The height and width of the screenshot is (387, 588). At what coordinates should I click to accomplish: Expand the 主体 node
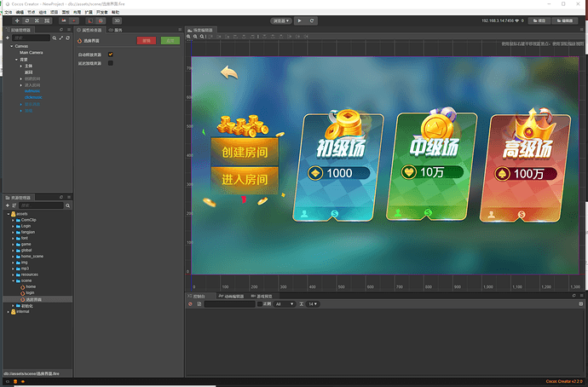click(21, 66)
